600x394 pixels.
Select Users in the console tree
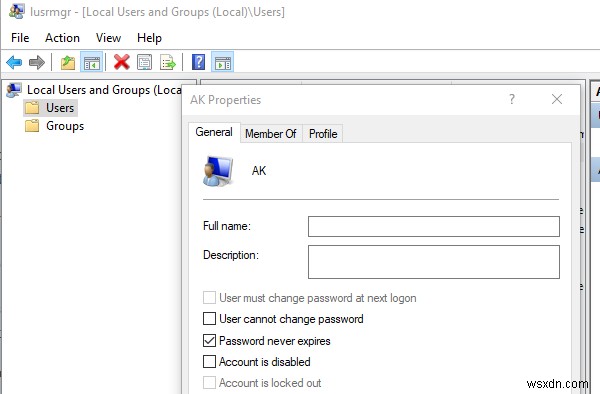coord(60,108)
